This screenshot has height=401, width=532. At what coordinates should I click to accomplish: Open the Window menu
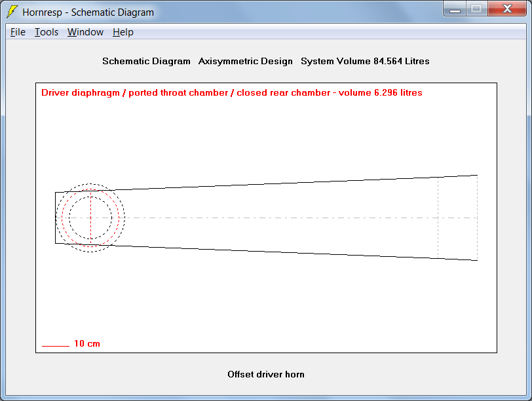[85, 32]
